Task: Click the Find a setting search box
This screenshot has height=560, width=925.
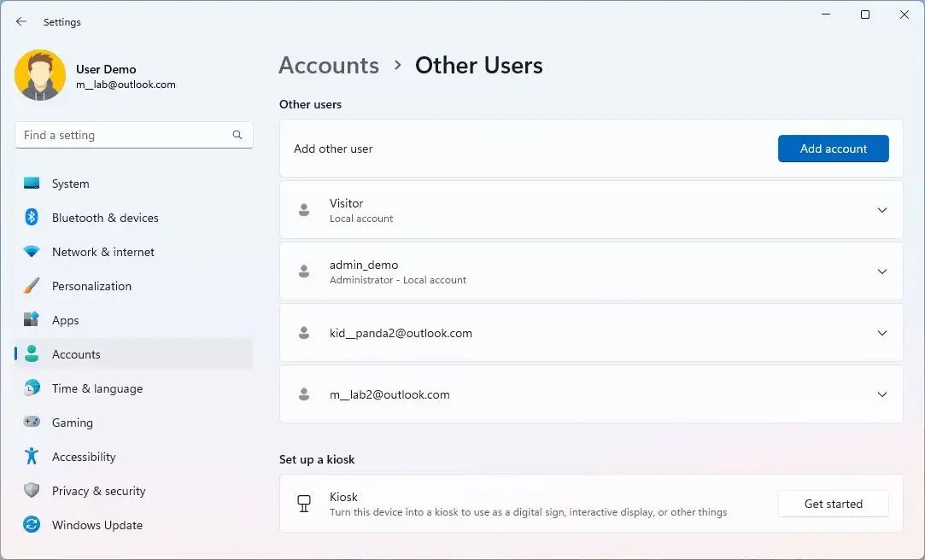Action: click(124, 135)
